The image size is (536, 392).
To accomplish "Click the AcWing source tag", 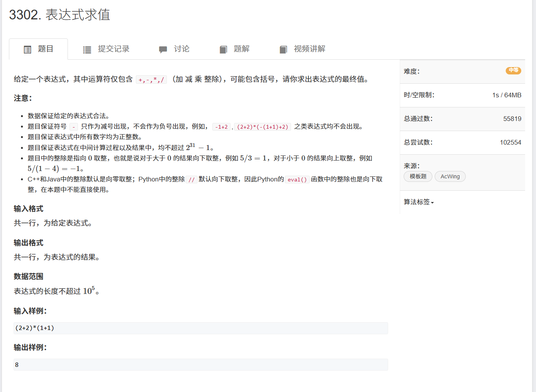I will 450,176.
